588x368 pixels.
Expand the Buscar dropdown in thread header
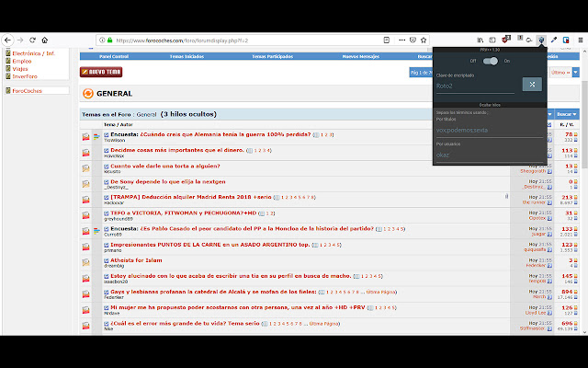coord(564,114)
